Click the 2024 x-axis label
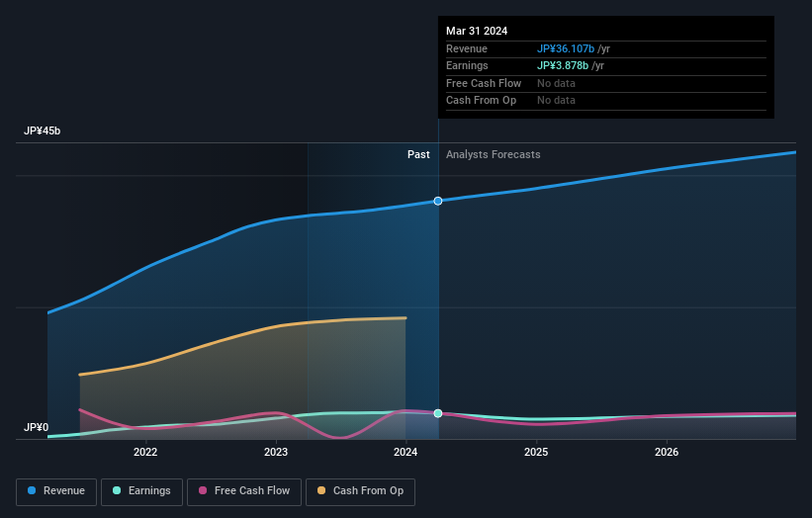This screenshot has width=812, height=518. [406, 453]
